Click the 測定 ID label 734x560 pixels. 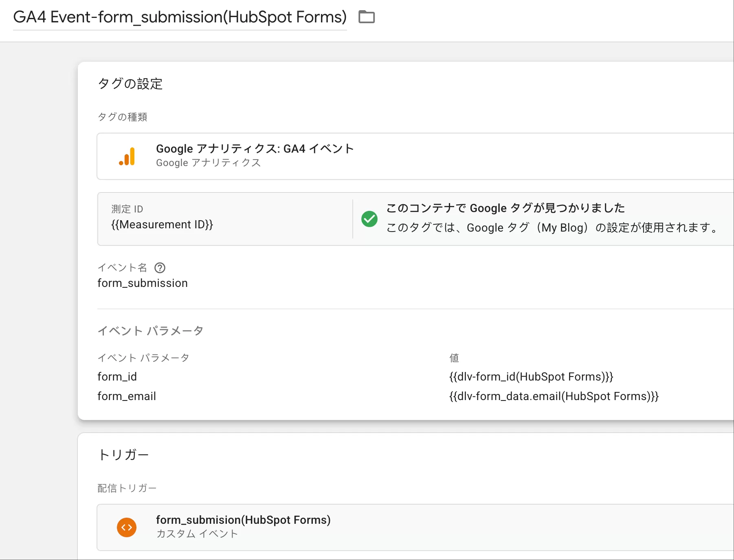pyautogui.click(x=127, y=209)
